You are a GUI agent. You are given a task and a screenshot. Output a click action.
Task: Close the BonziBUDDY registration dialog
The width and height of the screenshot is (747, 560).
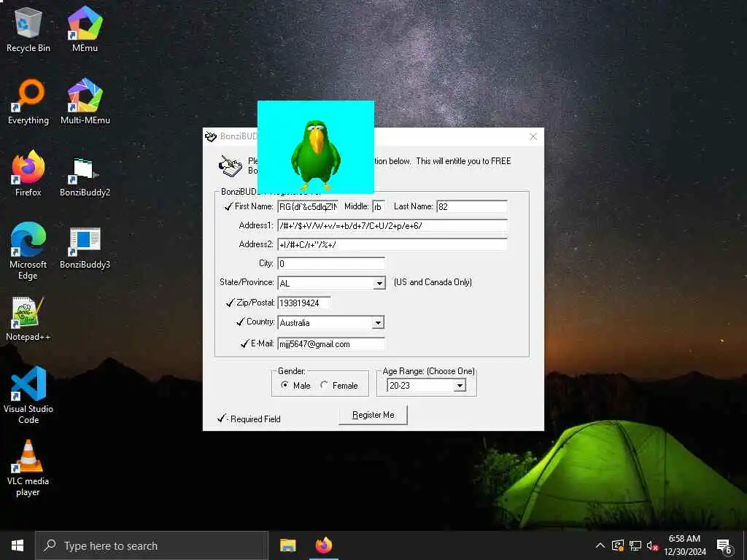coord(533,136)
